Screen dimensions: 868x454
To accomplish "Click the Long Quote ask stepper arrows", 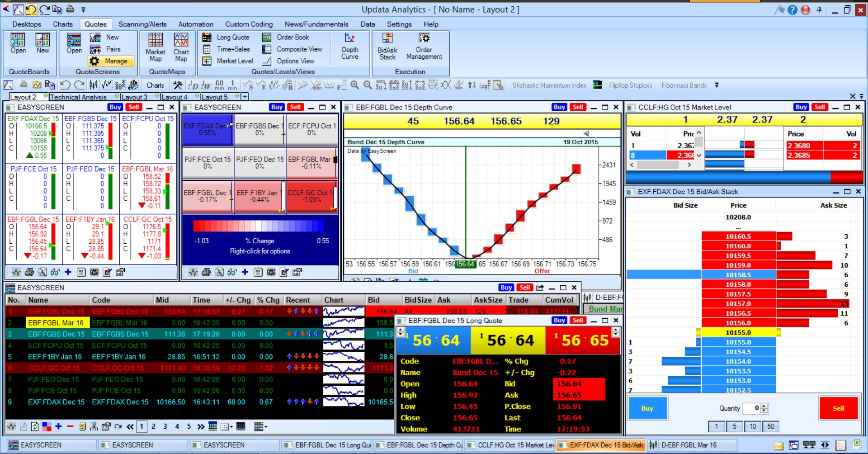I will tap(615, 332).
